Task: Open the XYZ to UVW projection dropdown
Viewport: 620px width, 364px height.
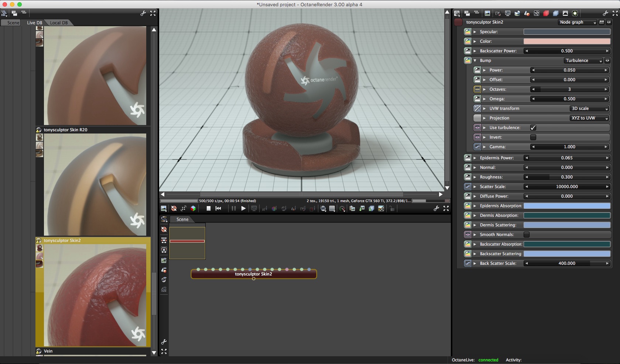Action: tap(589, 118)
